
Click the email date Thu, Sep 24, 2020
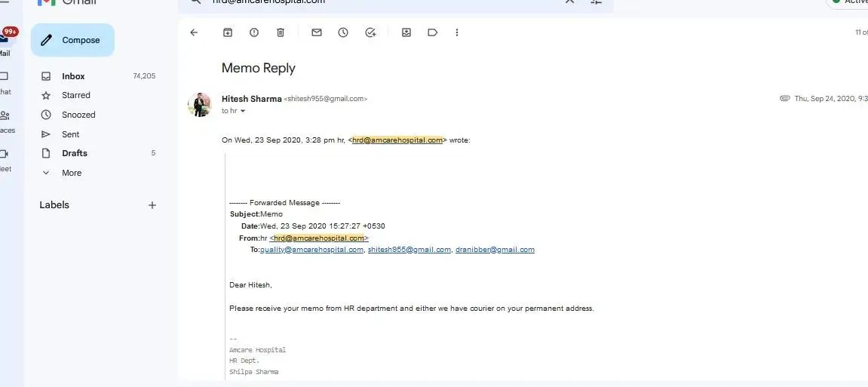[831, 99]
